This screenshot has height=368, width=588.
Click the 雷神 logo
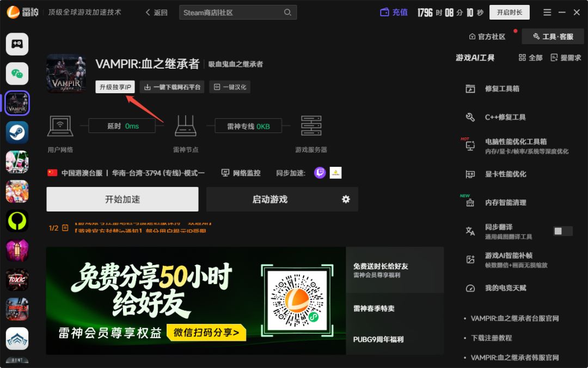click(x=22, y=13)
